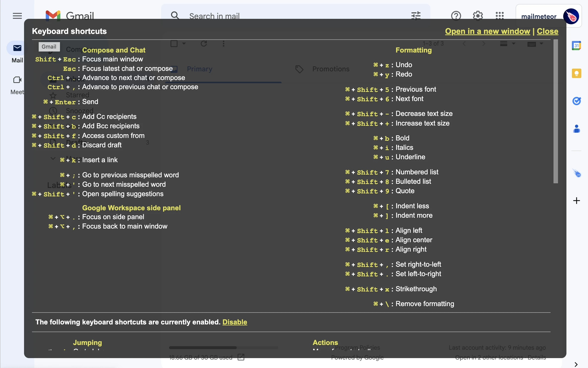Close the keyboard shortcuts overlay
This screenshot has width=588, height=368.
click(547, 31)
